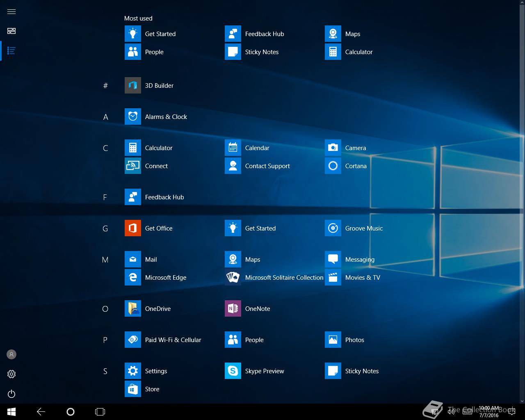Tap the Back arrow on taskbar

(41, 412)
